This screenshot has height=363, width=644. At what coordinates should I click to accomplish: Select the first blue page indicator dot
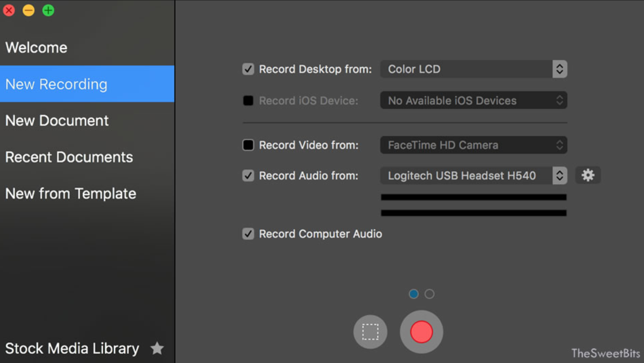tap(414, 294)
